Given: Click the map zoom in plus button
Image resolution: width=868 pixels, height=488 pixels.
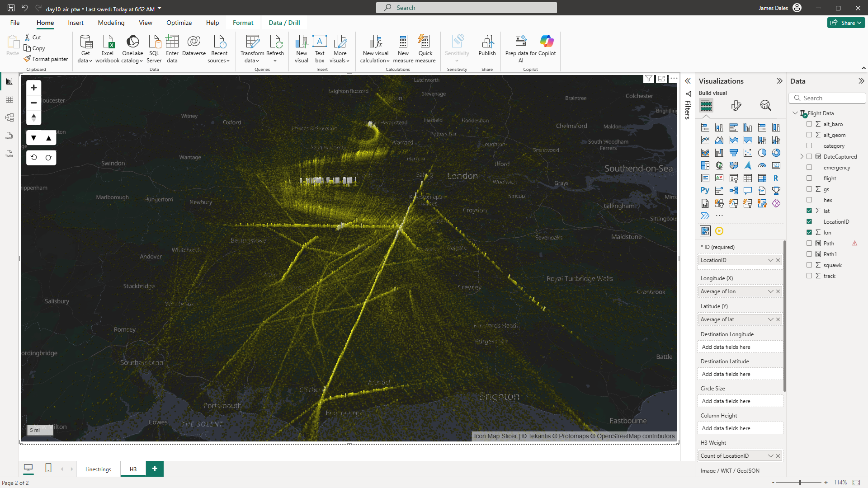Looking at the screenshot, I should point(33,88).
